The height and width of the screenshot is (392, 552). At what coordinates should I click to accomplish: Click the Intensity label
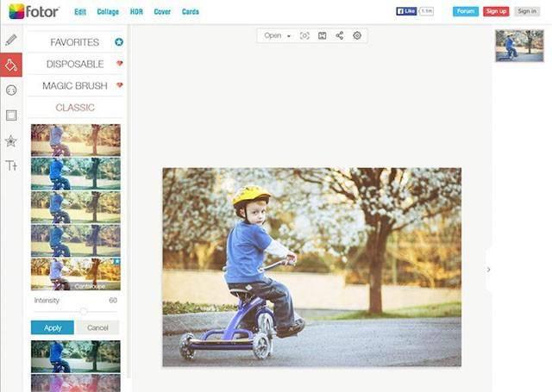tap(47, 300)
